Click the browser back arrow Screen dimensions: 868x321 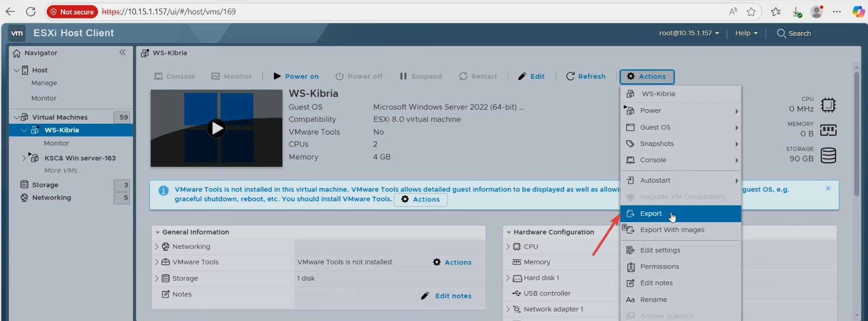pos(10,11)
